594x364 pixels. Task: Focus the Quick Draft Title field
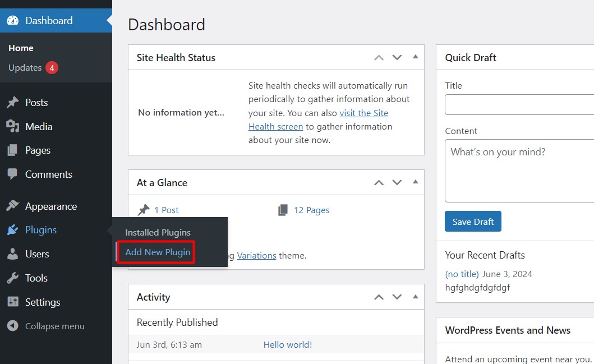pyautogui.click(x=519, y=104)
